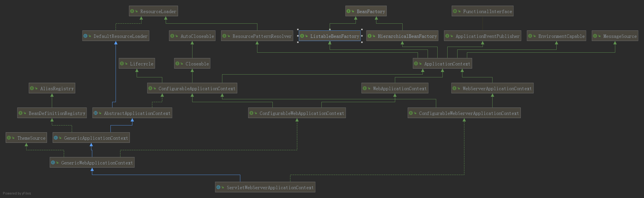Click the interface icon on ConfigurableApplicationContext
The height and width of the screenshot is (198, 644).
pos(150,88)
